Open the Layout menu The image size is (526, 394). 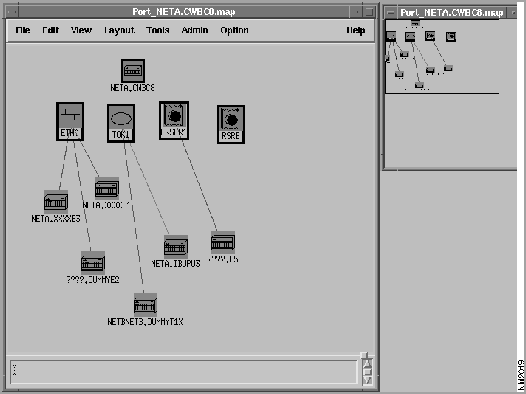119,30
